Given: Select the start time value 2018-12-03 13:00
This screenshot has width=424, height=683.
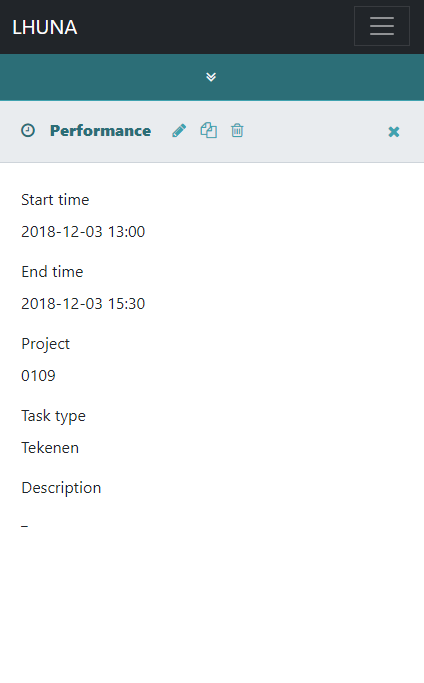Looking at the screenshot, I should click(83, 232).
